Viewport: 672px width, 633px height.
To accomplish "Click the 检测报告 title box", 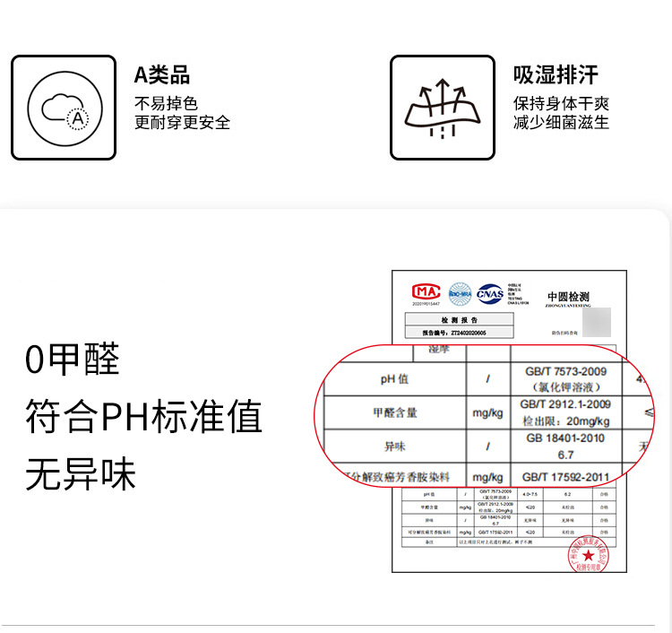I will 459,320.
